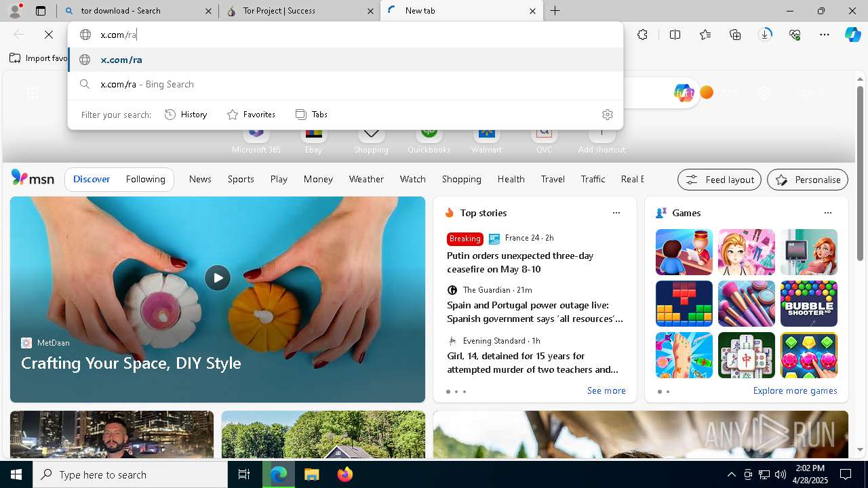
Task: Open Favorites star toolbar icon
Action: (705, 35)
